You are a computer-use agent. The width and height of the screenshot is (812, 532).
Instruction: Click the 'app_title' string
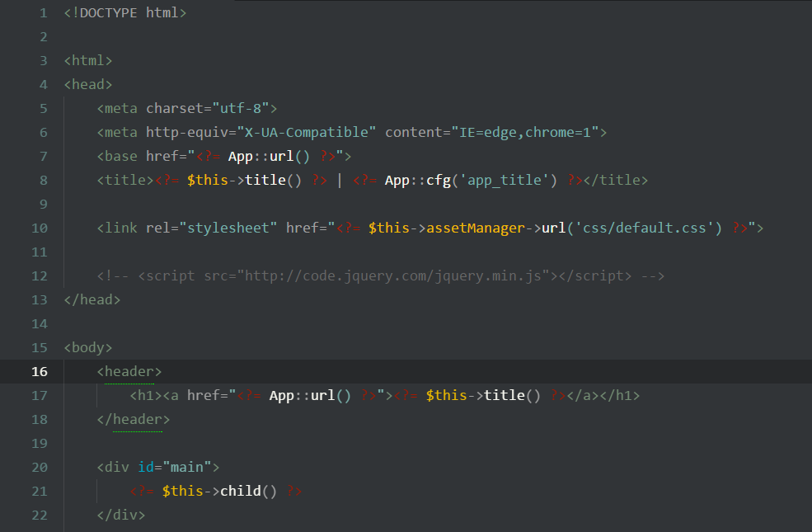(505, 181)
